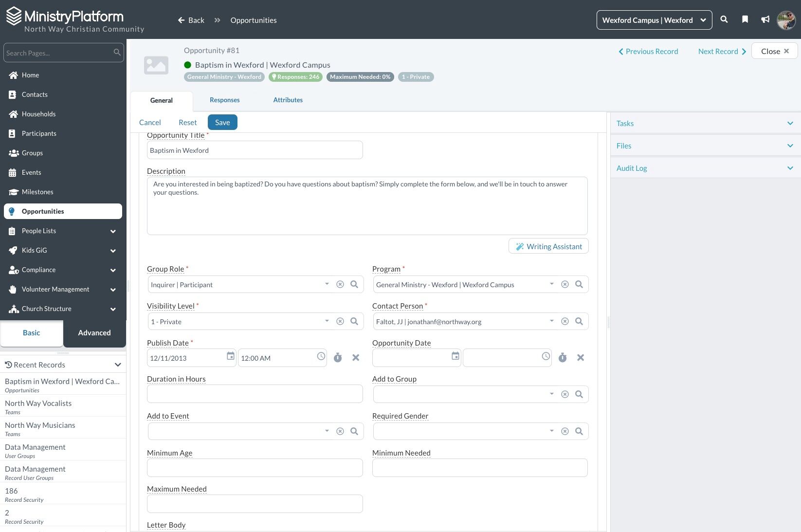801x532 pixels.
Task: Set Opportunity Date to now with stopwatch
Action: click(x=563, y=358)
